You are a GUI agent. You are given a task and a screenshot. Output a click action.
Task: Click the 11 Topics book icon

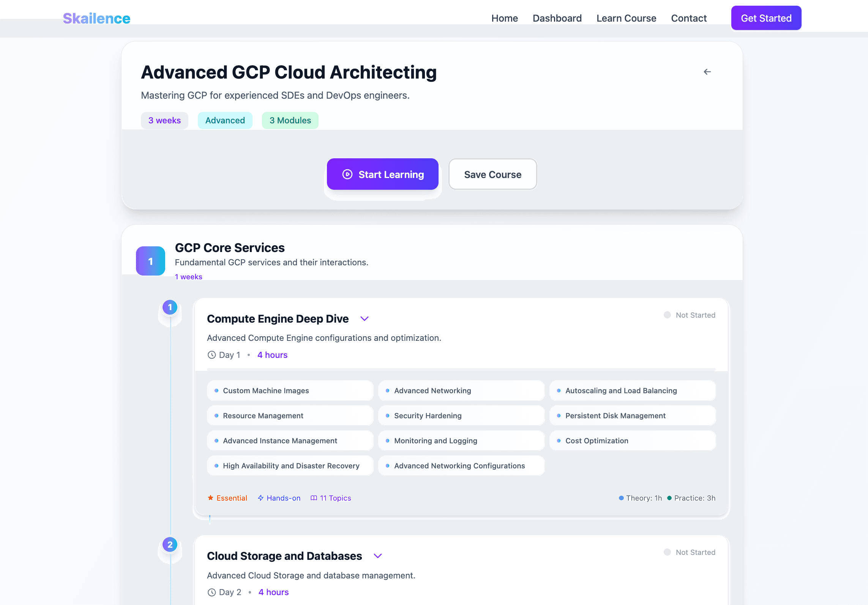[x=314, y=498]
